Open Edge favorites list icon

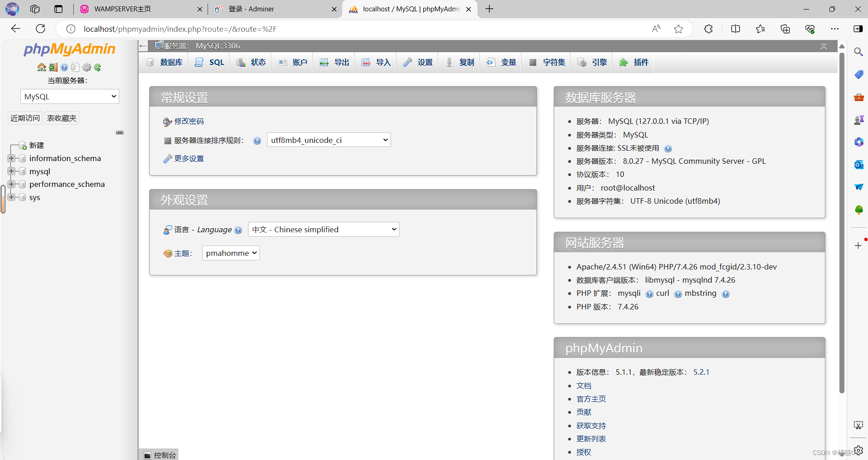[x=761, y=29]
